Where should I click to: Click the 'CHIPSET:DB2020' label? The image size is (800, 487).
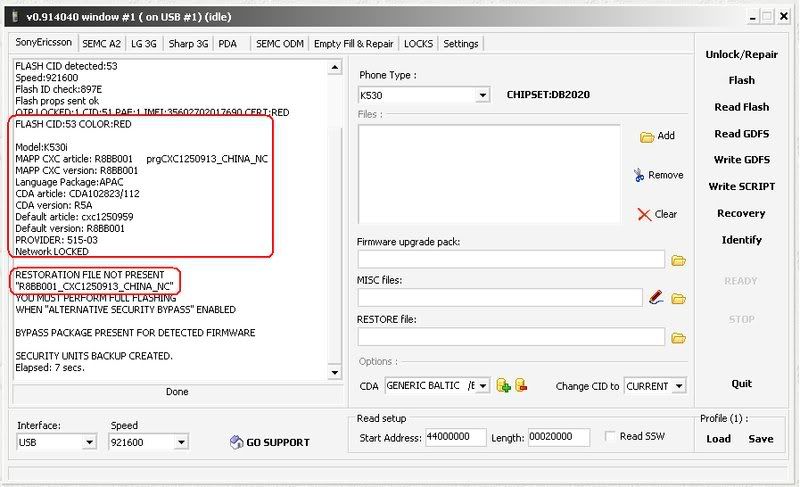tap(548, 94)
